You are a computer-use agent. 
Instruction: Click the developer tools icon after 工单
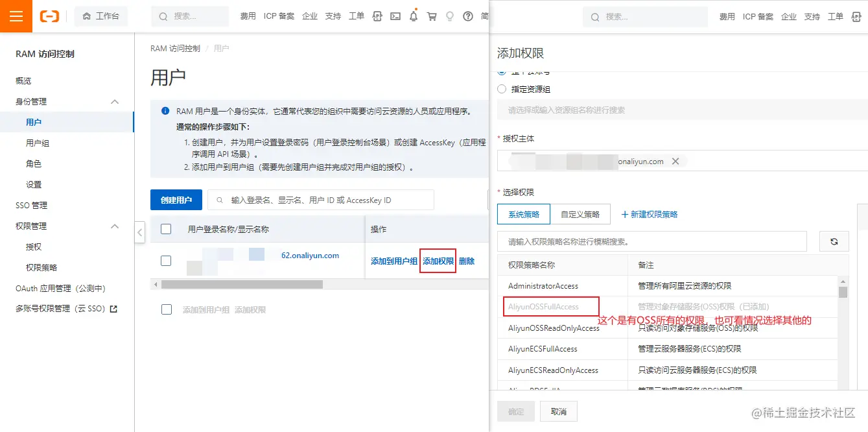point(377,16)
